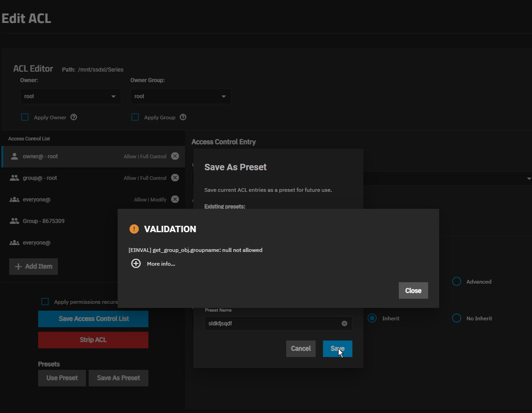Select the Advanced radio option
The height and width of the screenshot is (413, 532).
457,282
